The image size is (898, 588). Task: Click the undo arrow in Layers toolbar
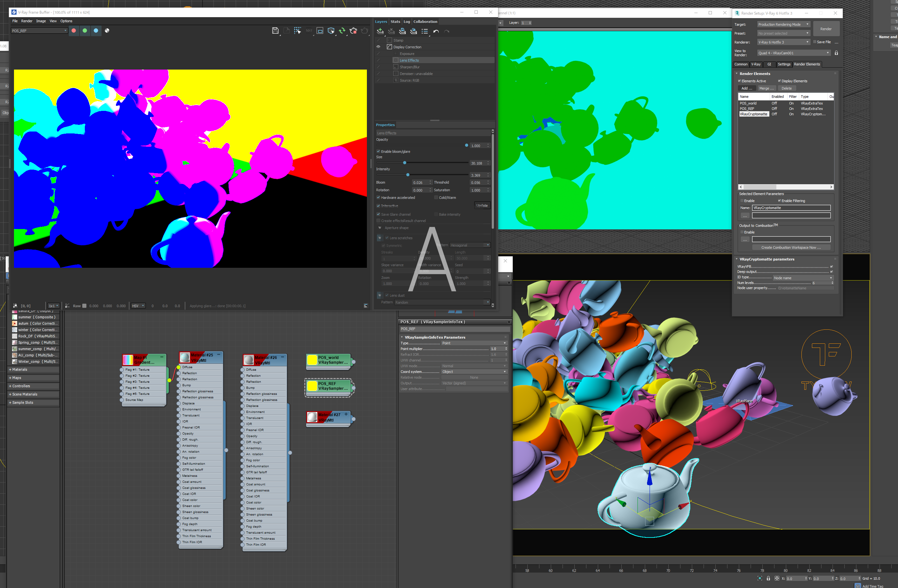(x=436, y=31)
